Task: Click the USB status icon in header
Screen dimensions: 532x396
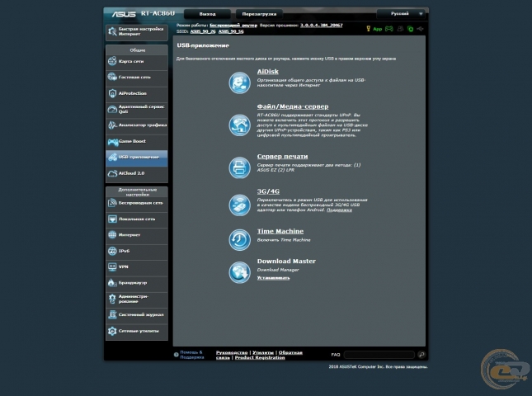Action: (420, 29)
